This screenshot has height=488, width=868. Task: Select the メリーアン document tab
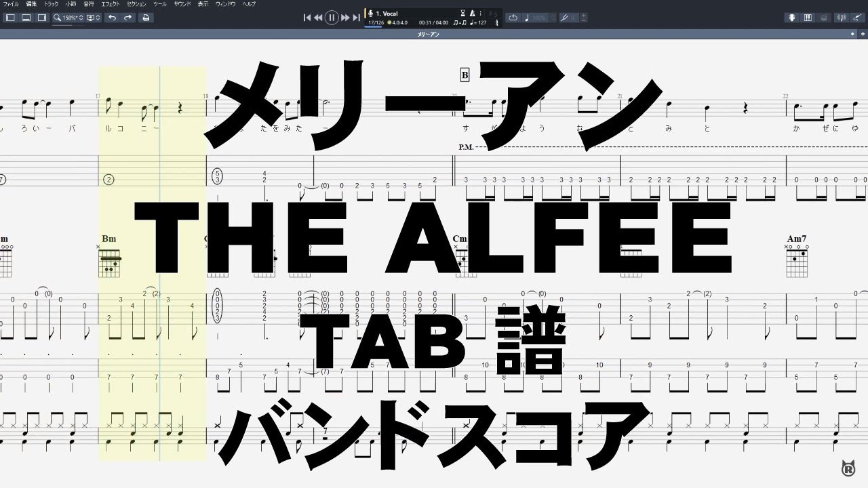click(x=428, y=34)
